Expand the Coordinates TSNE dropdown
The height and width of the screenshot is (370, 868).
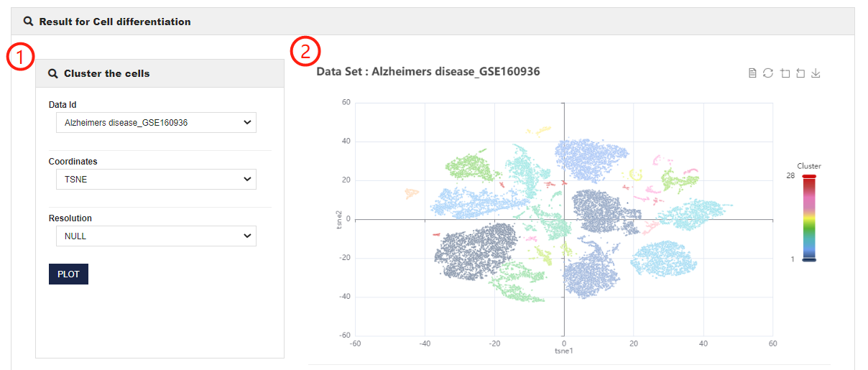[156, 180]
